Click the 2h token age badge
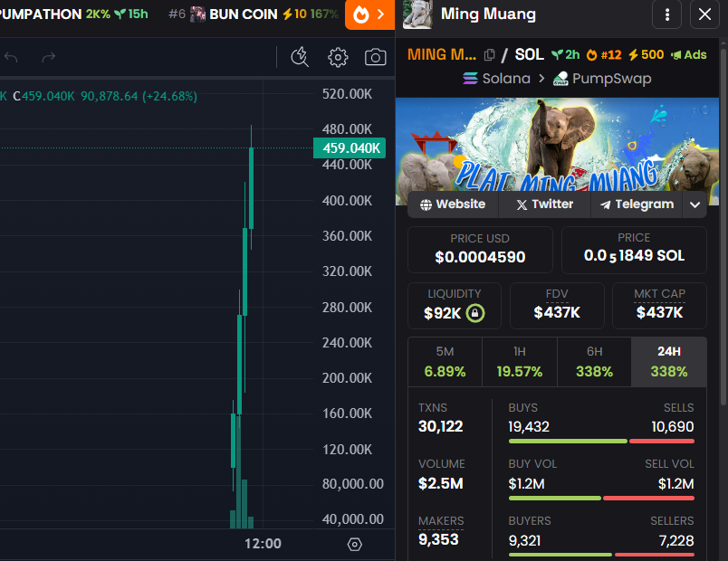The width and height of the screenshot is (728, 561). [566, 55]
